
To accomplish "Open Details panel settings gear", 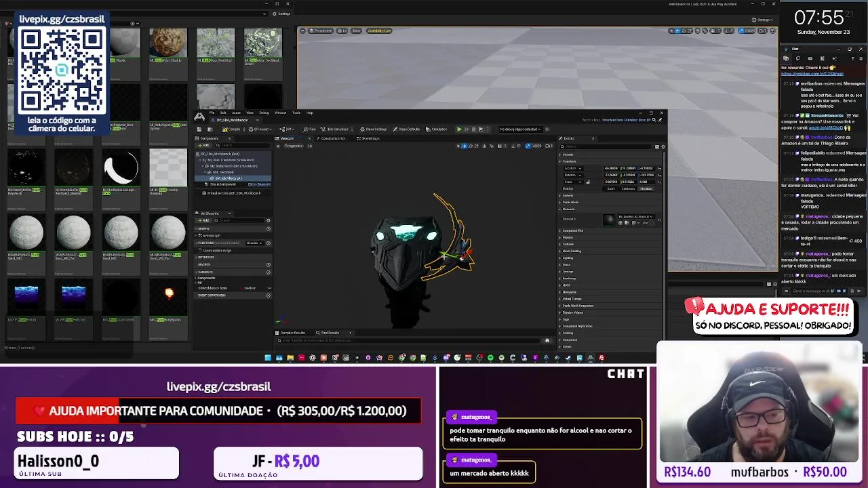I will click(x=663, y=146).
